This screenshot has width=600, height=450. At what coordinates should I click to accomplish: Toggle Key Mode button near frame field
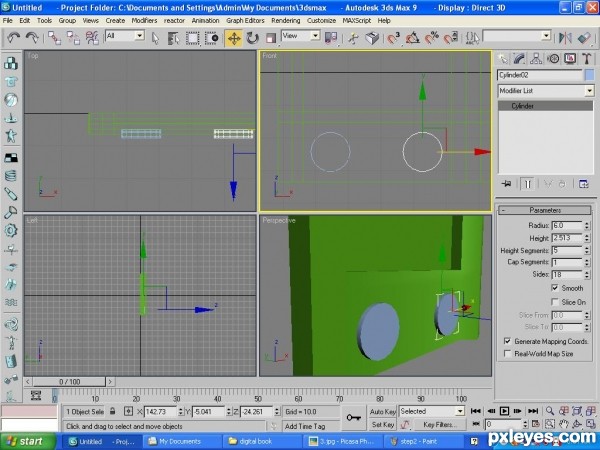click(476, 424)
